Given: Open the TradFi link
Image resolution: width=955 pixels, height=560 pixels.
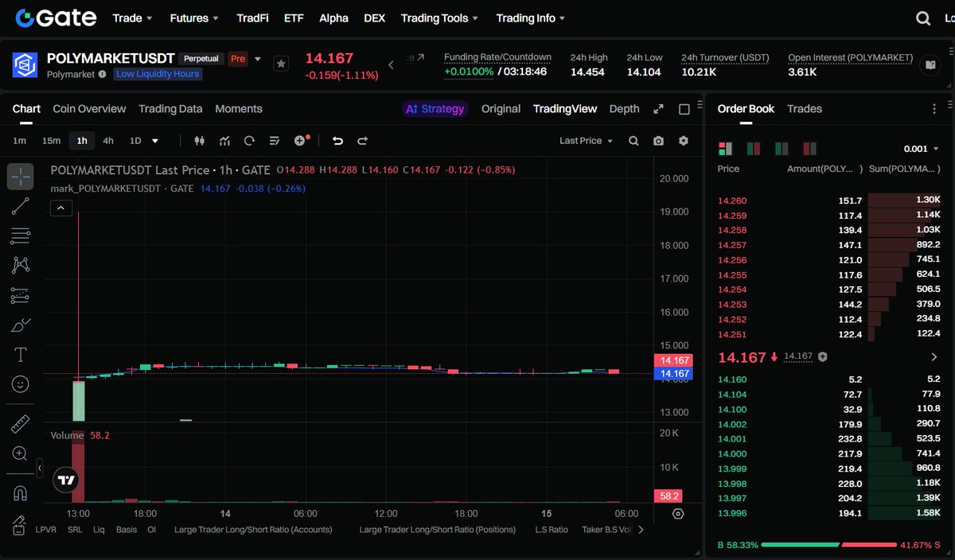Looking at the screenshot, I should tap(252, 17).
